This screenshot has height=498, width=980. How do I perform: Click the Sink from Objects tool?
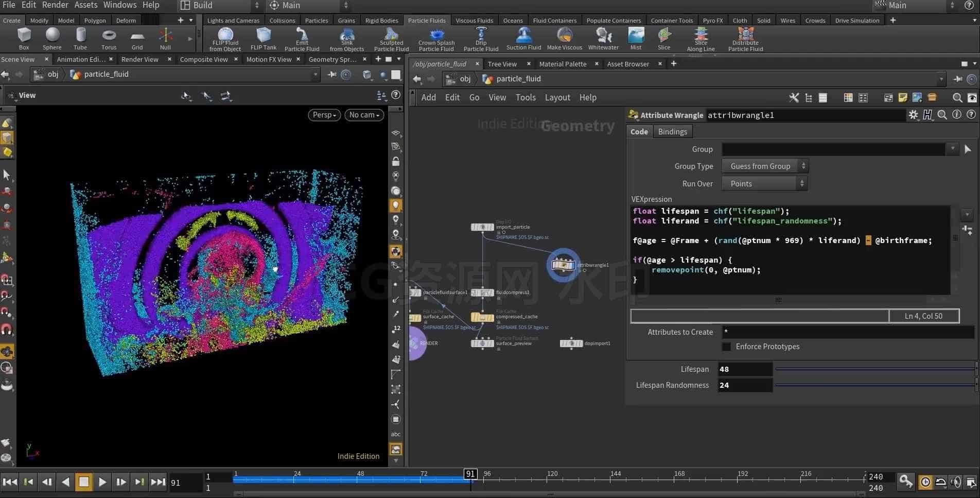pyautogui.click(x=347, y=39)
